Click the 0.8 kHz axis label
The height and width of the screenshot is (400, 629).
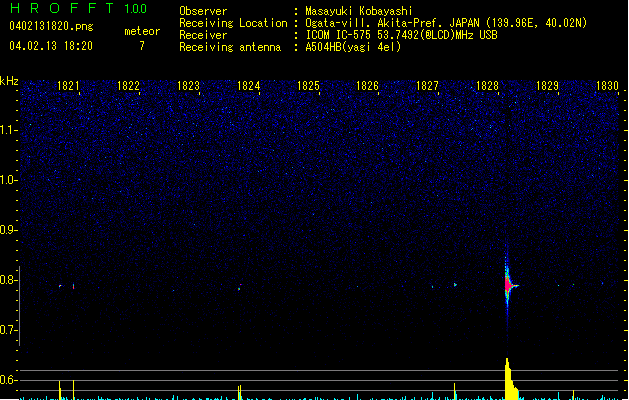point(8,280)
